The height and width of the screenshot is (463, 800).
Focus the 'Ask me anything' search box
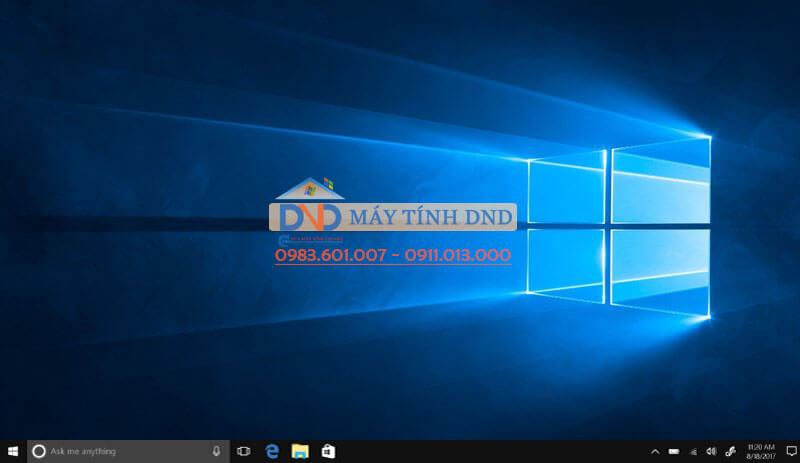[128, 451]
